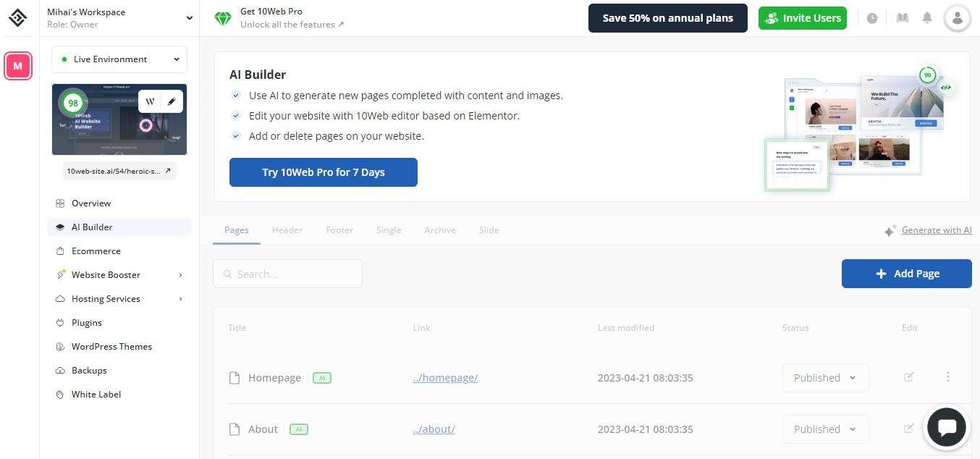Switch to the Single tab
980x459 pixels.
point(389,230)
